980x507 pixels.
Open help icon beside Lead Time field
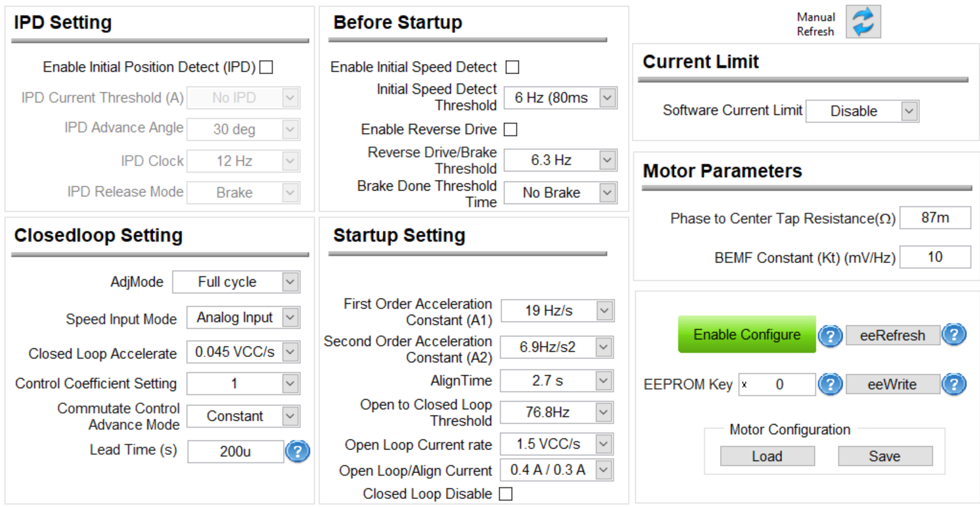coord(297,451)
